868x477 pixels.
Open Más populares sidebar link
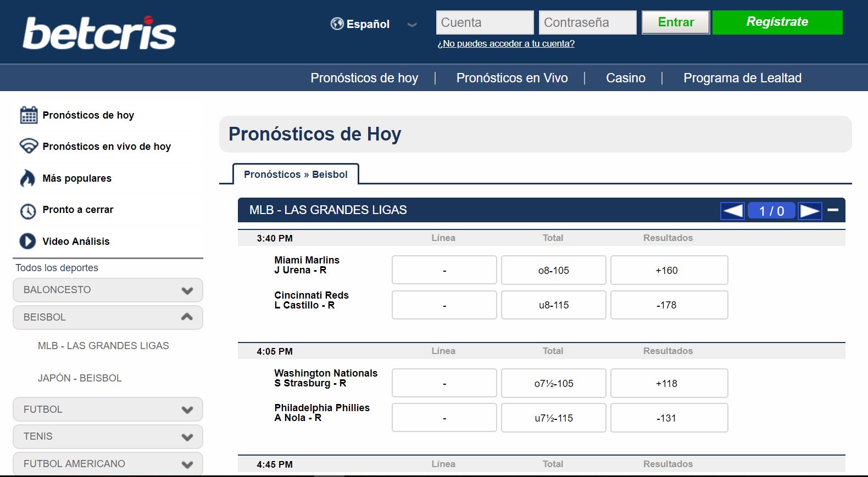[77, 178]
